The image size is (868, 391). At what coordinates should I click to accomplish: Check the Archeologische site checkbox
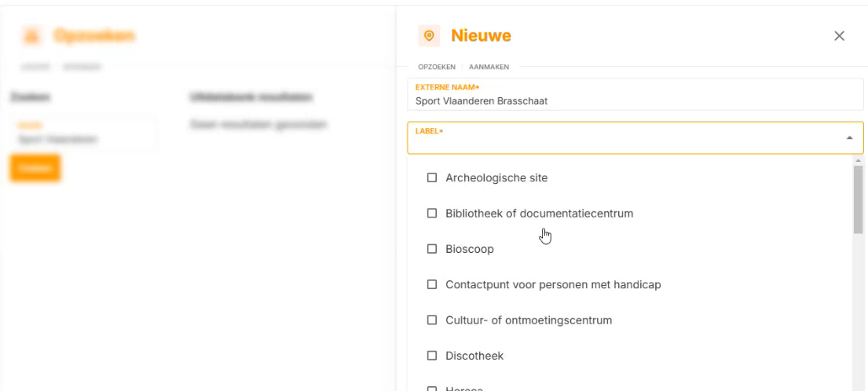coord(432,178)
